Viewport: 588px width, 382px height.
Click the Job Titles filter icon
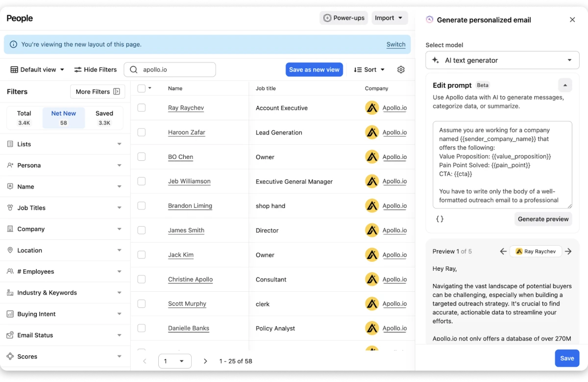pos(10,208)
